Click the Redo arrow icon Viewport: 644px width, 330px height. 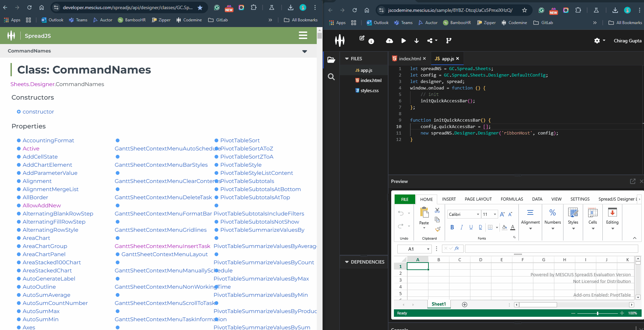pos(401,226)
